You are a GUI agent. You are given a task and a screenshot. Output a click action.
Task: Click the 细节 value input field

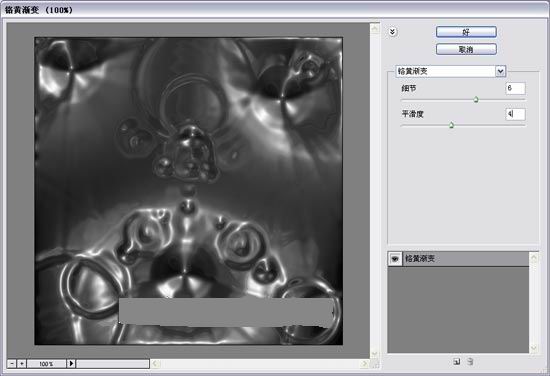click(x=515, y=88)
